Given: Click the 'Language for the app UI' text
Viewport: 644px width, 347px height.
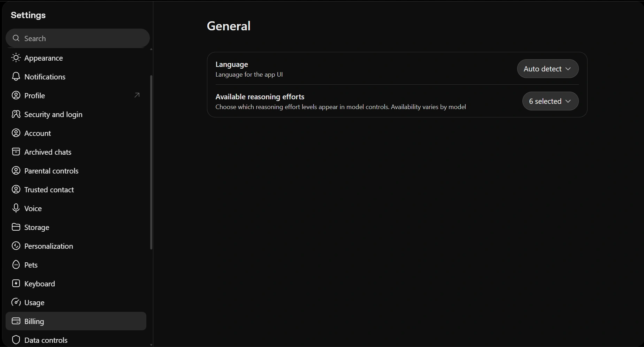Looking at the screenshot, I should (249, 75).
